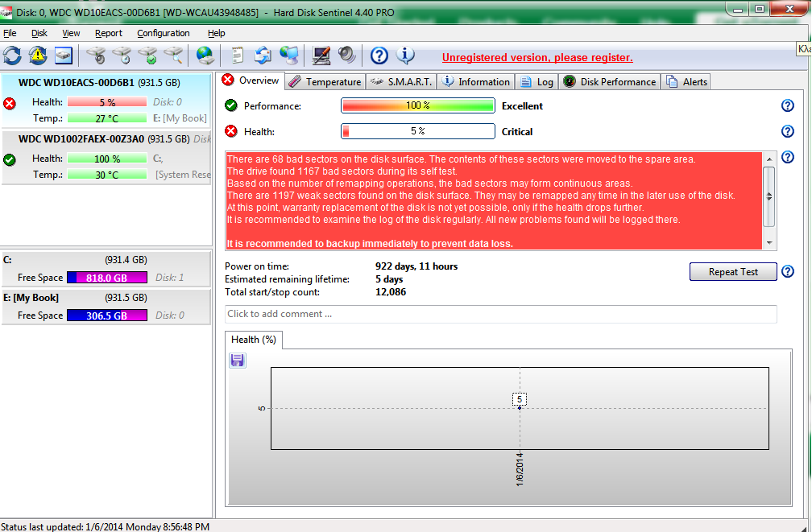Click the disk with green checkmark icon

click(148, 55)
